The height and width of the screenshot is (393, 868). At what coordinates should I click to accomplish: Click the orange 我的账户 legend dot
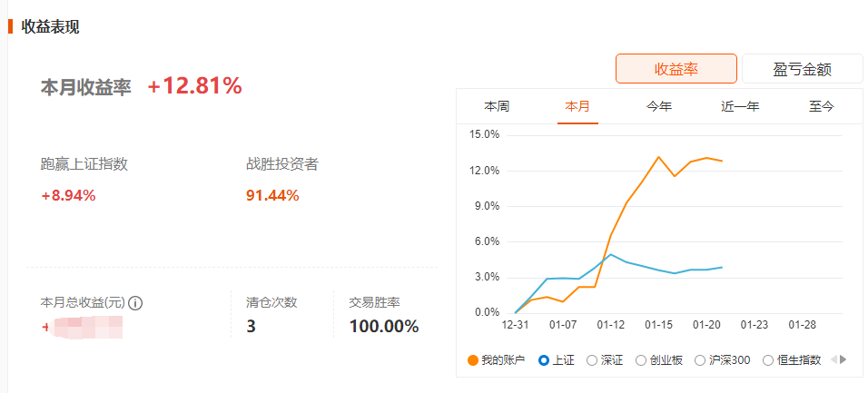[x=472, y=360]
